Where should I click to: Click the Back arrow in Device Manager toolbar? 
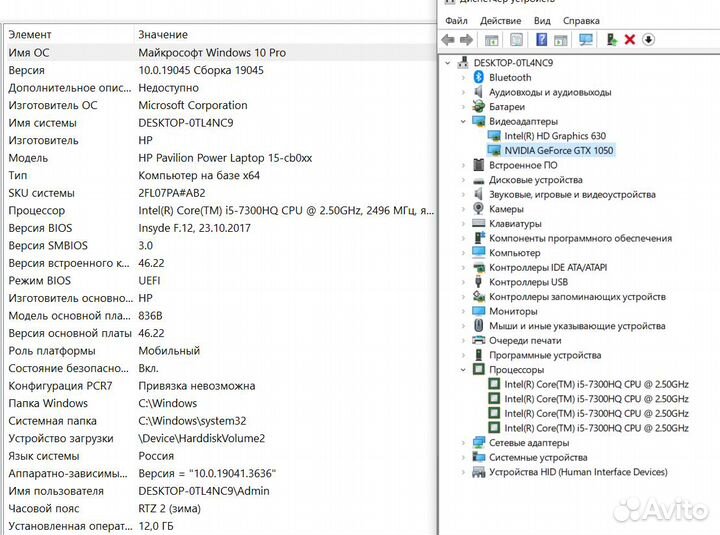(448, 40)
